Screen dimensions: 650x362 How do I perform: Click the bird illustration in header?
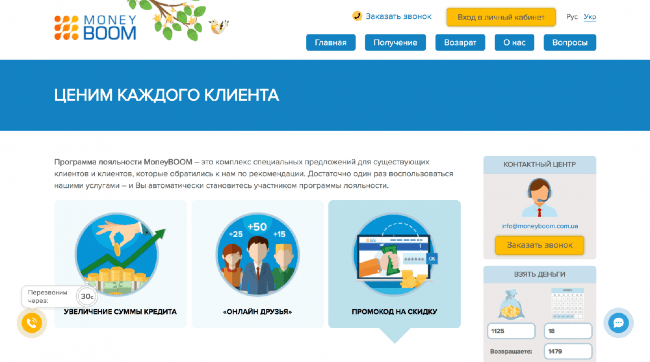pos(218,27)
